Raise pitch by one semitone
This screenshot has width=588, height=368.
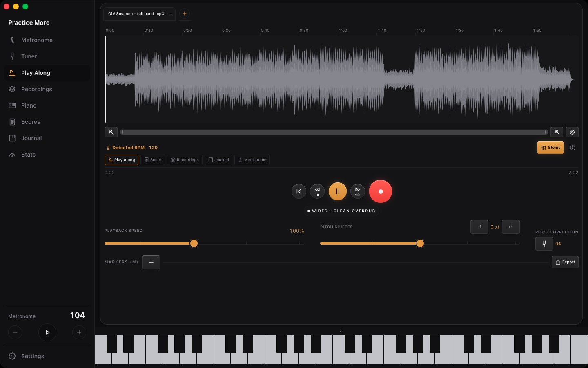(510, 227)
